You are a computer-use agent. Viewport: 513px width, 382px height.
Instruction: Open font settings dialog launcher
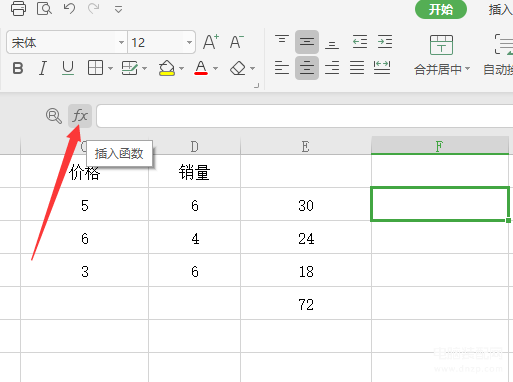click(256, 86)
